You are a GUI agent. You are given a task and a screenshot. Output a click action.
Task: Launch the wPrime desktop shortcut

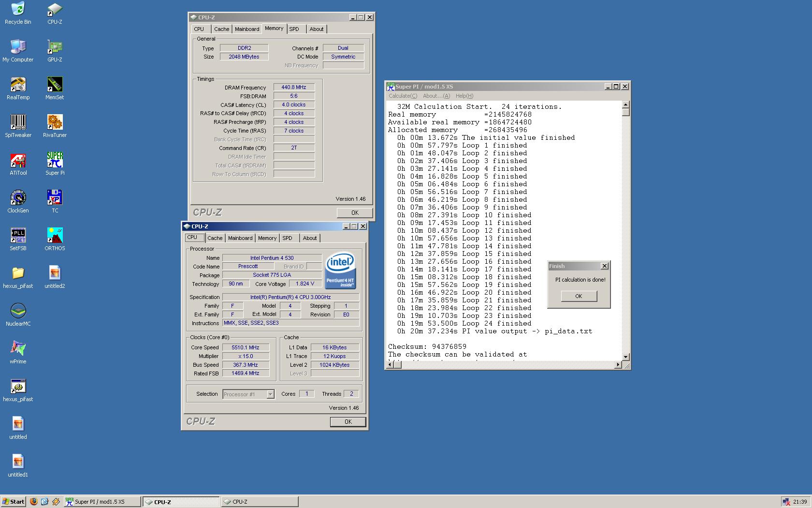18,353
